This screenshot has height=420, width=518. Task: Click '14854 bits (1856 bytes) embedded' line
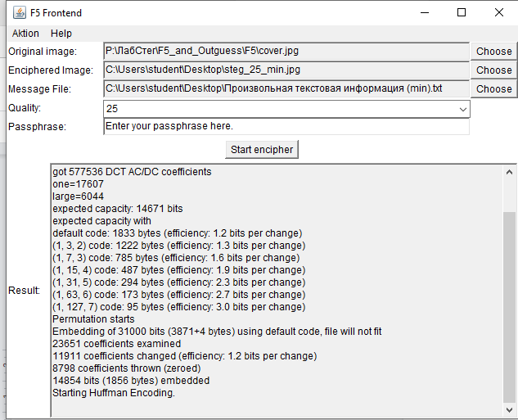pos(131,381)
